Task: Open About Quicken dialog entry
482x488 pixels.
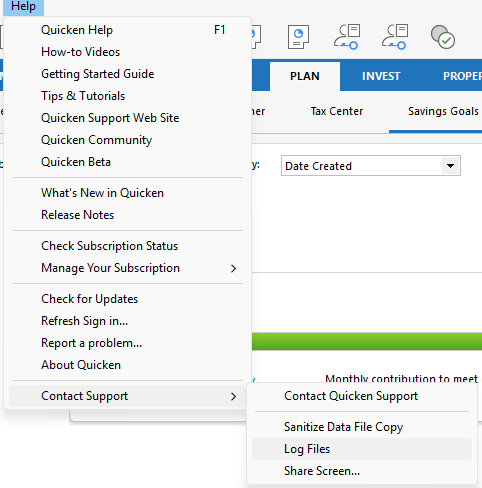Action: click(127, 365)
